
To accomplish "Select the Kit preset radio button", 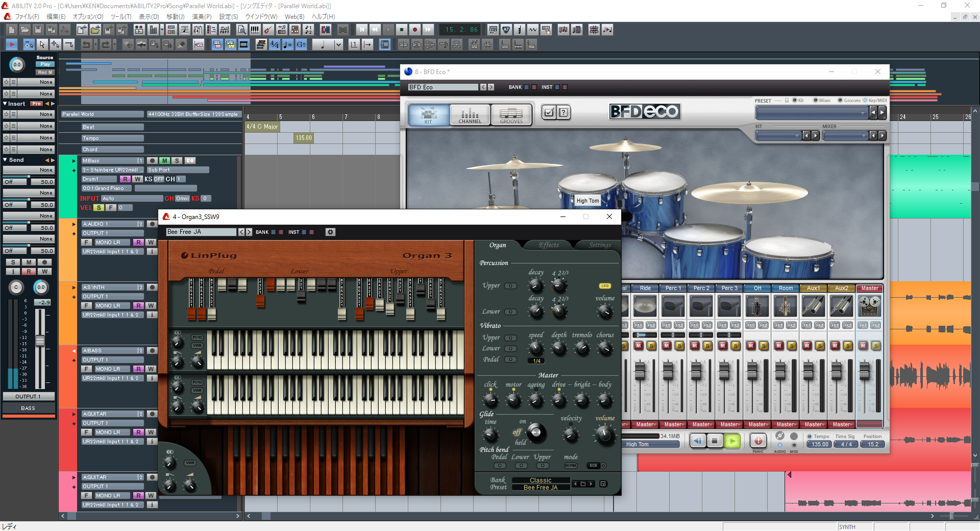I will coord(795,100).
